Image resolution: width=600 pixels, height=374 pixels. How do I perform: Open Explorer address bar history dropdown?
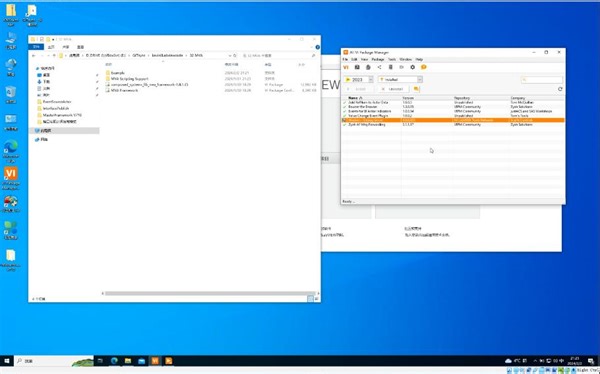coord(230,56)
